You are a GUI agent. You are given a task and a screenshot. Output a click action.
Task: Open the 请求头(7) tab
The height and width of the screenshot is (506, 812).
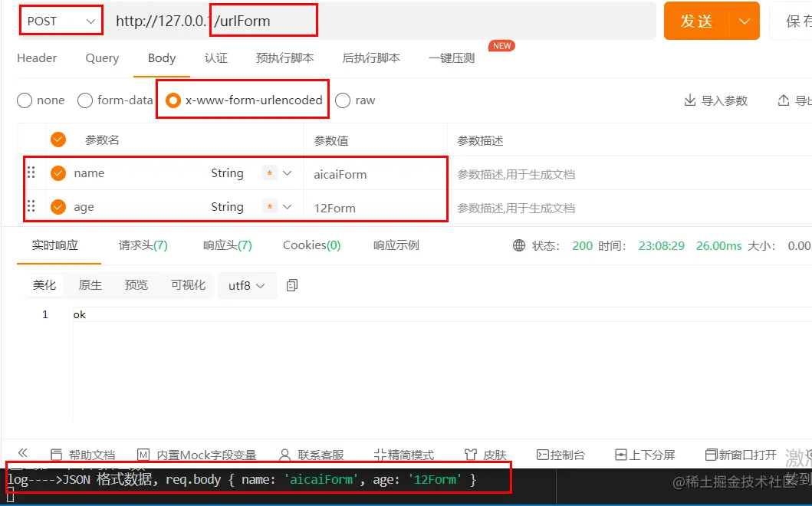[x=143, y=245]
